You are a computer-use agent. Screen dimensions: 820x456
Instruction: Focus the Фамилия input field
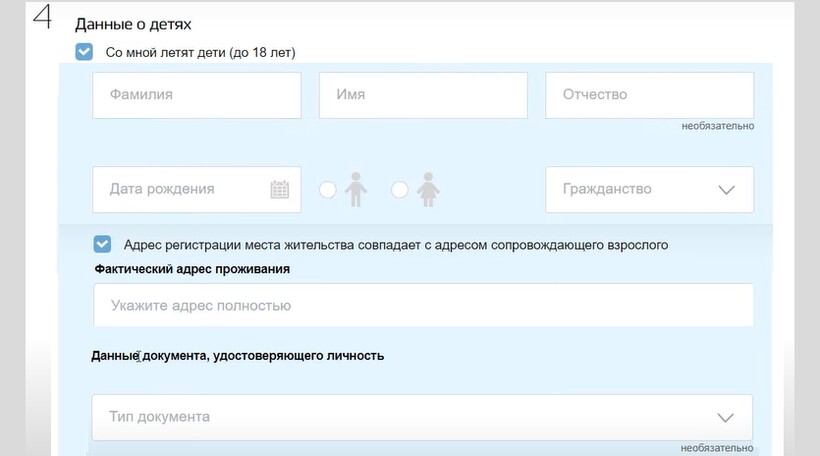point(196,95)
